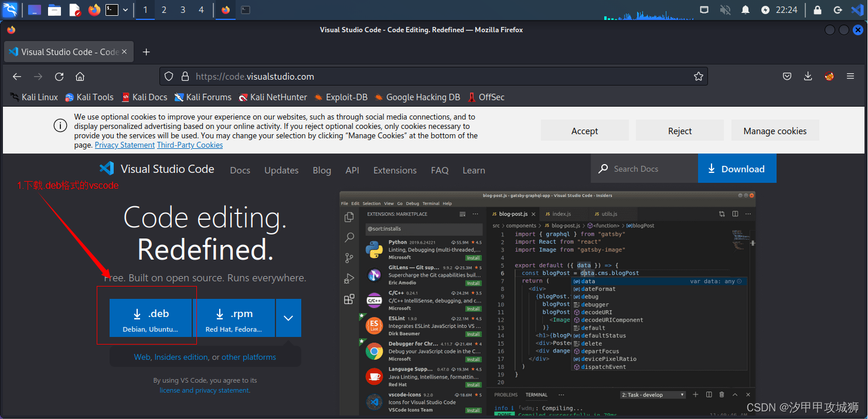Viewport: 868px width, 419px height.
Task: Open the Kali dragon applications menu
Action: pos(10,9)
